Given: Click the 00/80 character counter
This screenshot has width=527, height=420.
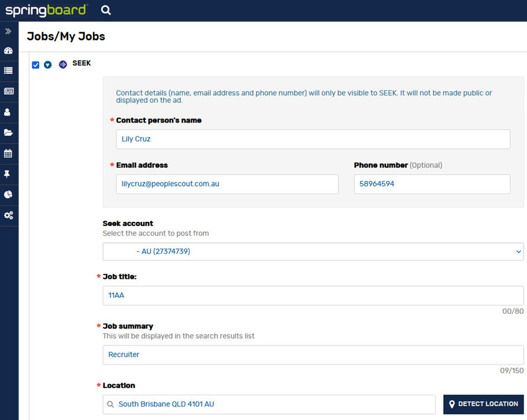Looking at the screenshot, I should tap(513, 311).
